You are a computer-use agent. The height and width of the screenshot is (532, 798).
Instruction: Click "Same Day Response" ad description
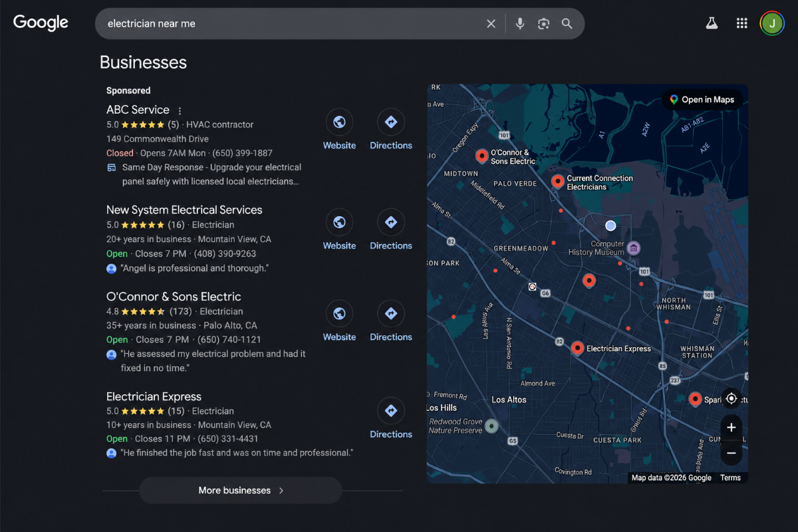(x=211, y=174)
